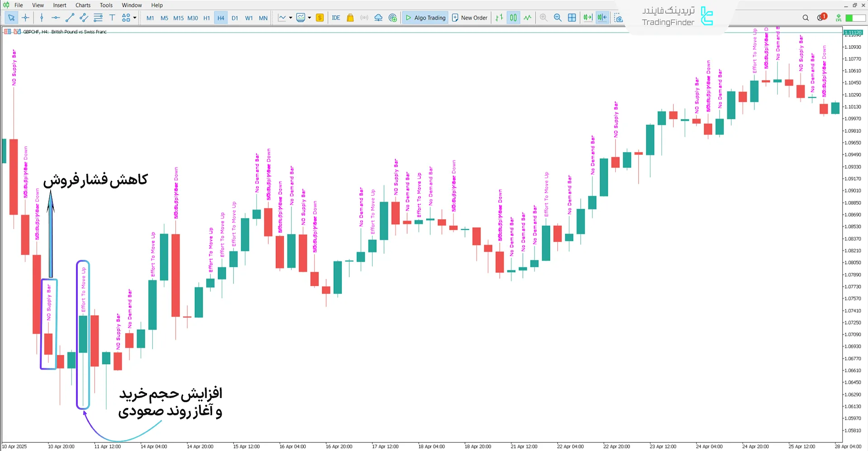
Task: Insert a Text label on the chart
Action: pyautogui.click(x=112, y=18)
